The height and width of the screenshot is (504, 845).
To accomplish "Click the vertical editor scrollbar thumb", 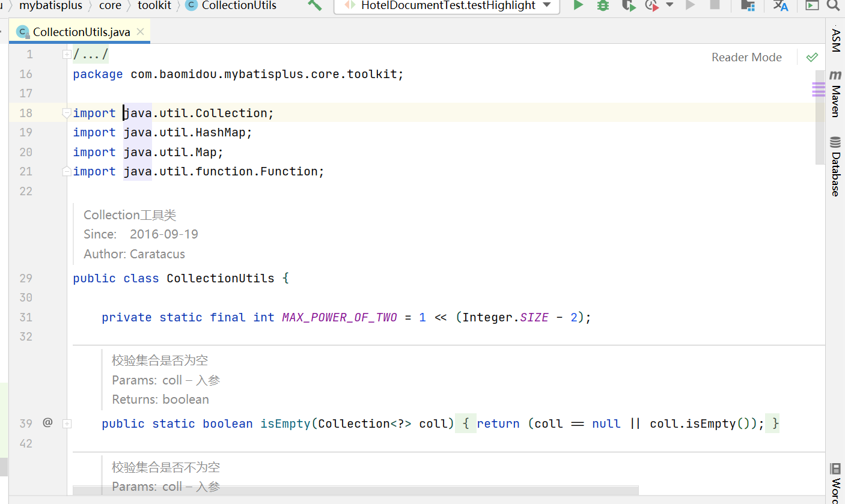I will pyautogui.click(x=820, y=117).
